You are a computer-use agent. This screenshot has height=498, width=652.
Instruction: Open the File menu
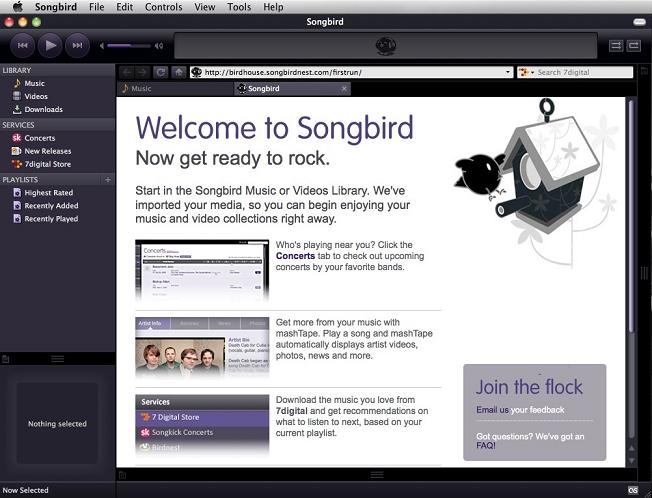(96, 7)
